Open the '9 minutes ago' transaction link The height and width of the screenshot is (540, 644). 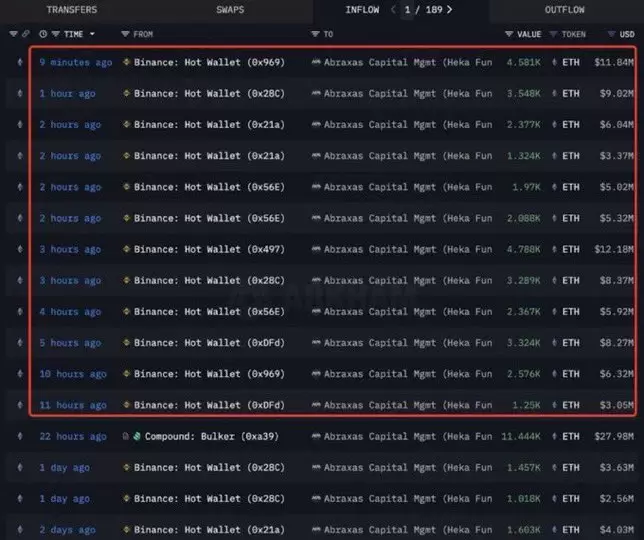76,62
